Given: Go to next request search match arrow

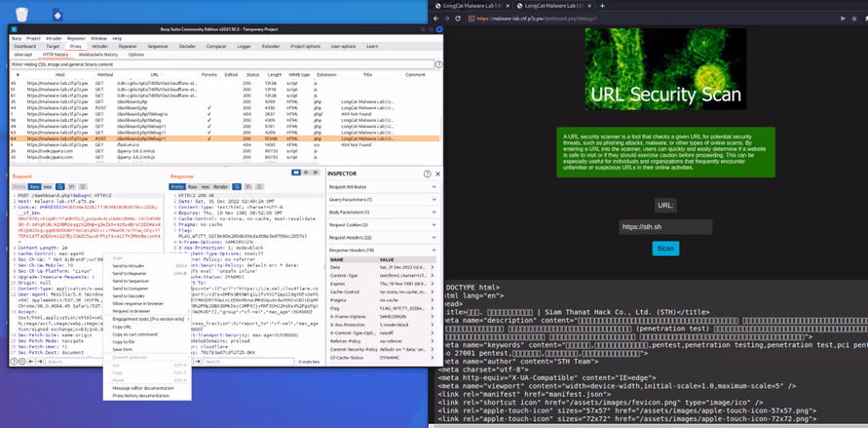Looking at the screenshot, I should click(x=40, y=362).
